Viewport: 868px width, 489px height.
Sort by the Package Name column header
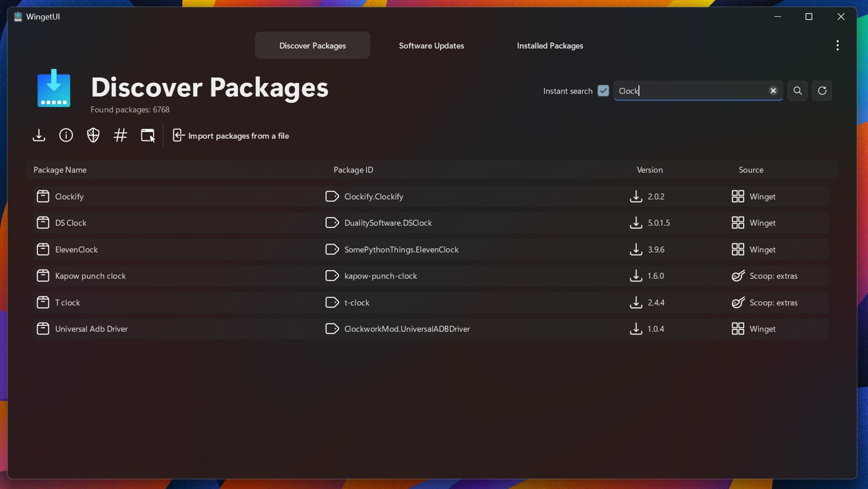[x=60, y=170]
